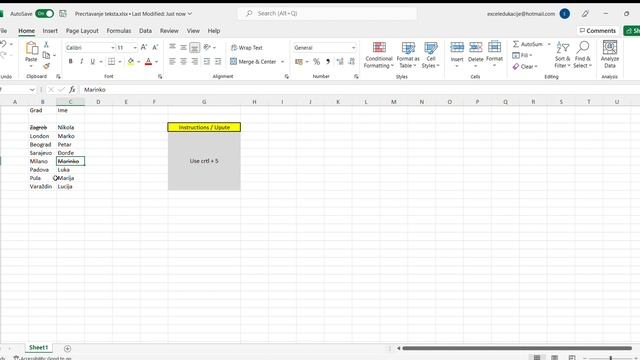
Task: Click the Borders icon
Action: 111,62
